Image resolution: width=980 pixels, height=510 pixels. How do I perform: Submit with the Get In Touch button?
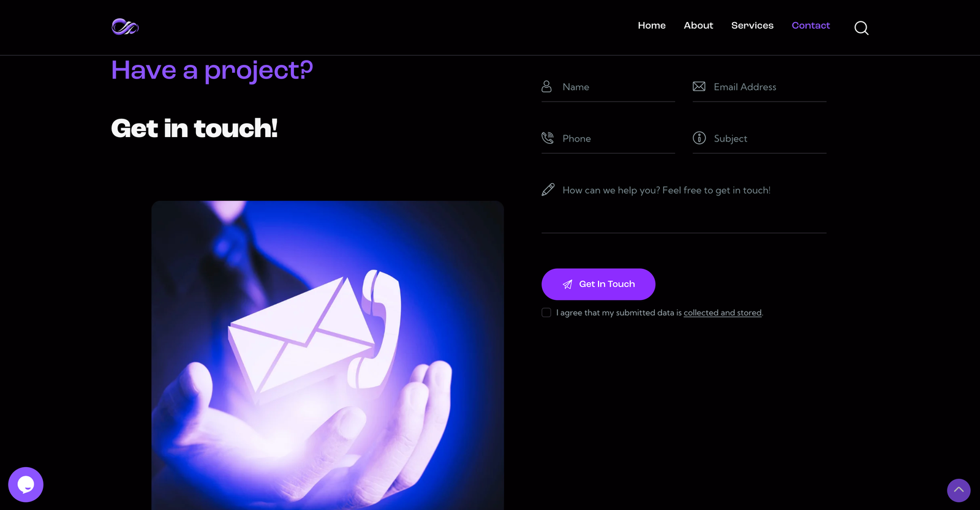[598, 284]
